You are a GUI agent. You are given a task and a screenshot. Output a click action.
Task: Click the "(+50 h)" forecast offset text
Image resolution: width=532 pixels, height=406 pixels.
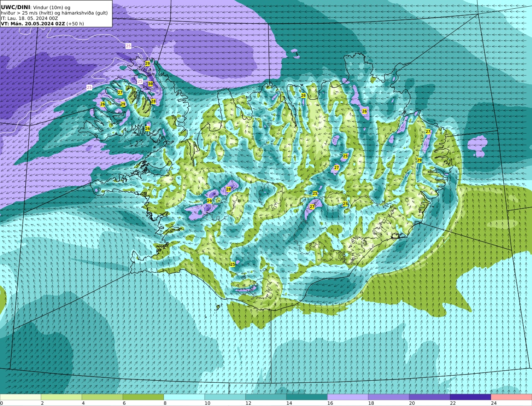[75, 24]
